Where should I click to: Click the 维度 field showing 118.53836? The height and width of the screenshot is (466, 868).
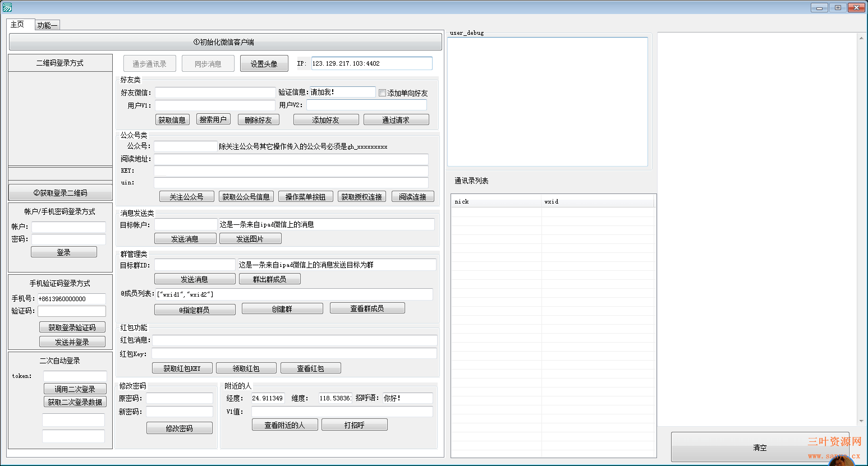tap(336, 398)
